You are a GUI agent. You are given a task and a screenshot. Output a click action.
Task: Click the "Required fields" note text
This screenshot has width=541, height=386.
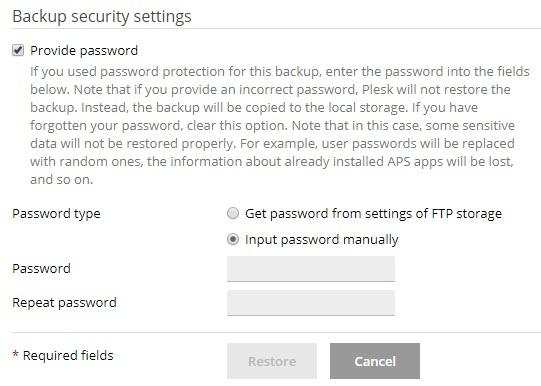tap(68, 355)
